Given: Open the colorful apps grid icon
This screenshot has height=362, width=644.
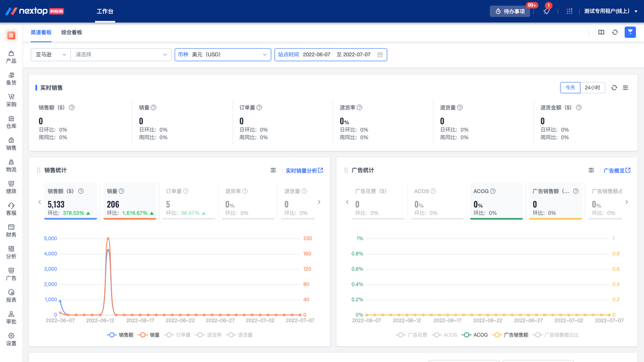Looking at the screenshot, I should tap(570, 11).
